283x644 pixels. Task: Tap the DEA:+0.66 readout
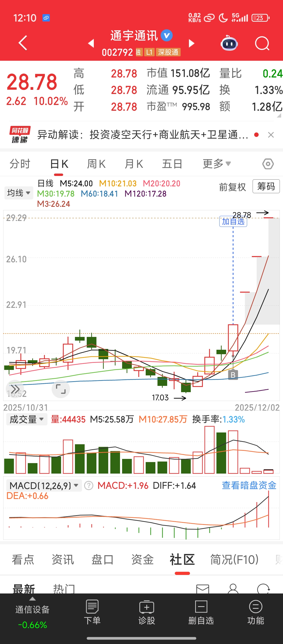pyautogui.click(x=28, y=496)
